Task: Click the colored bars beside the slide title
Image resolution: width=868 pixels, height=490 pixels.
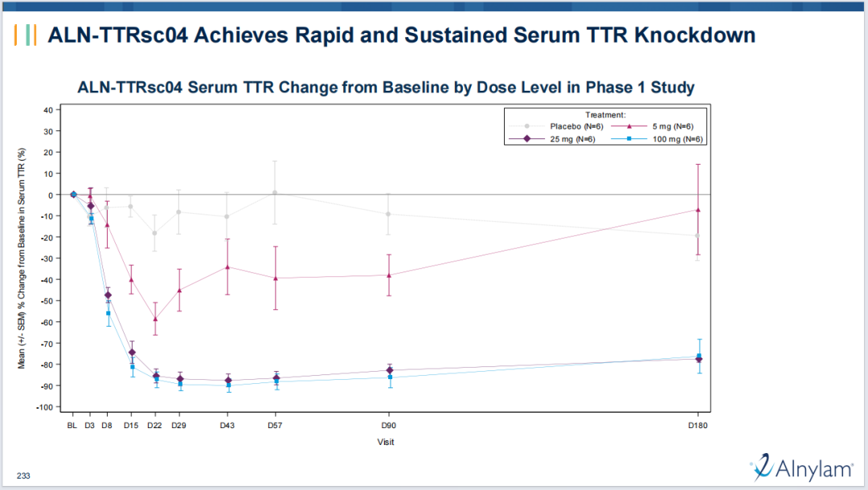Action: coord(30,35)
